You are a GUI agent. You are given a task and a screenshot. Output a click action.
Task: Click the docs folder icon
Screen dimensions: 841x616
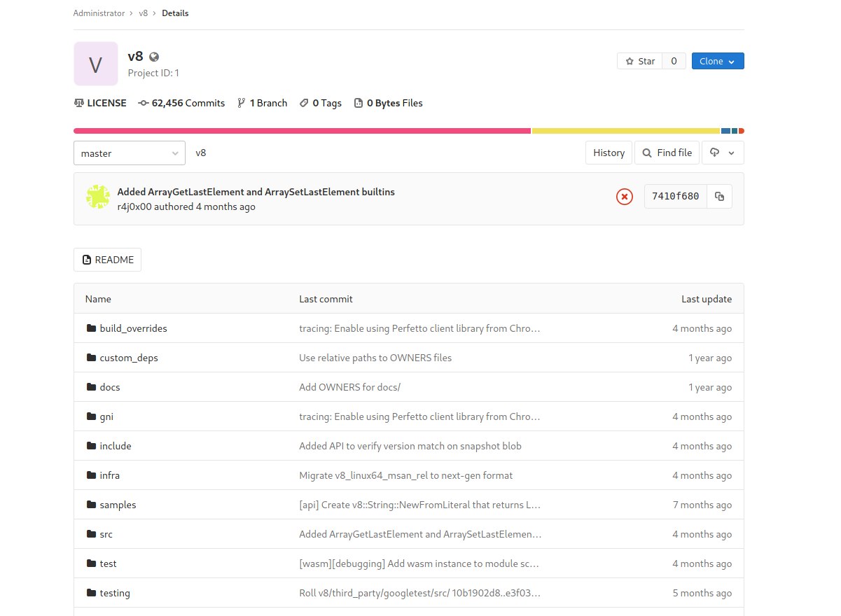click(x=91, y=387)
